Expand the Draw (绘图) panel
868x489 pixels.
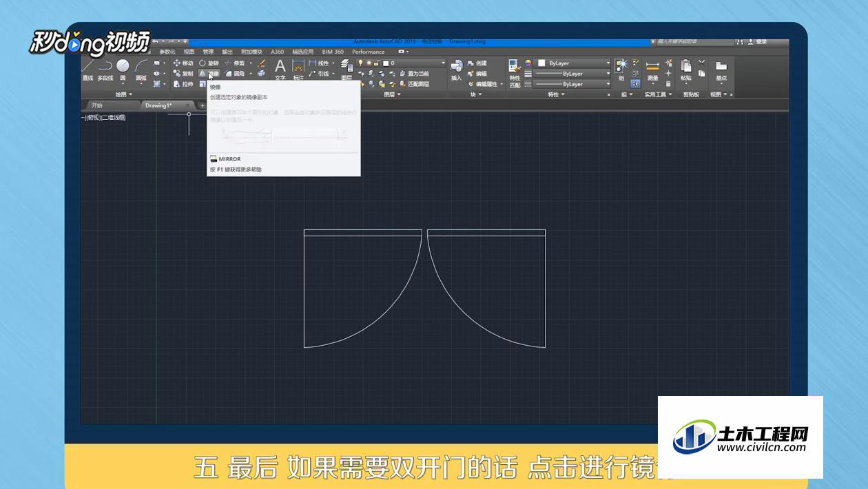pos(125,94)
